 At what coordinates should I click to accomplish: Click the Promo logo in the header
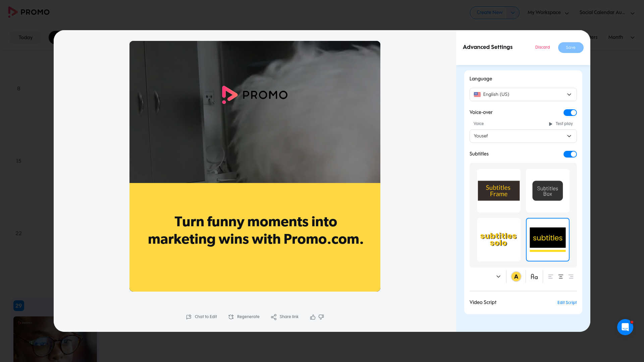tap(29, 12)
